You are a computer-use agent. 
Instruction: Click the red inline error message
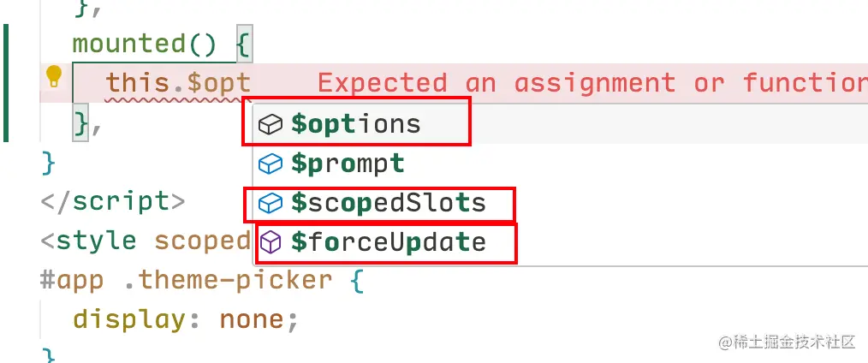592,83
